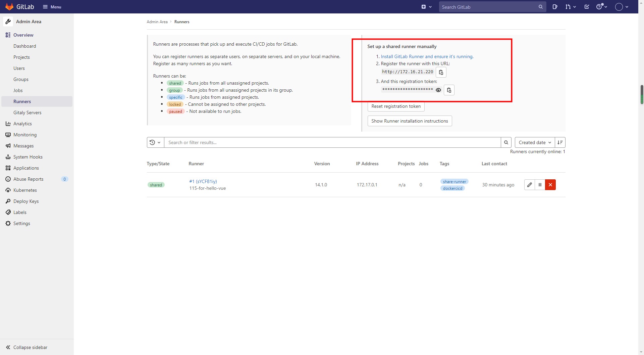The width and height of the screenshot is (644, 355).
Task: Open the create new plus dropdown
Action: pos(426,7)
